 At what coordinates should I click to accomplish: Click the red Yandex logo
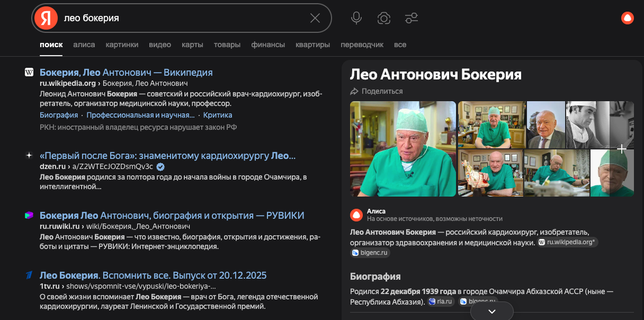pyautogui.click(x=46, y=18)
